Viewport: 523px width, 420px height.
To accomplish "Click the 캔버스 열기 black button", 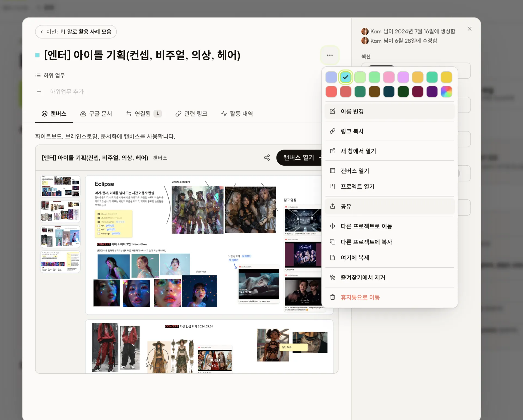I will point(299,157).
